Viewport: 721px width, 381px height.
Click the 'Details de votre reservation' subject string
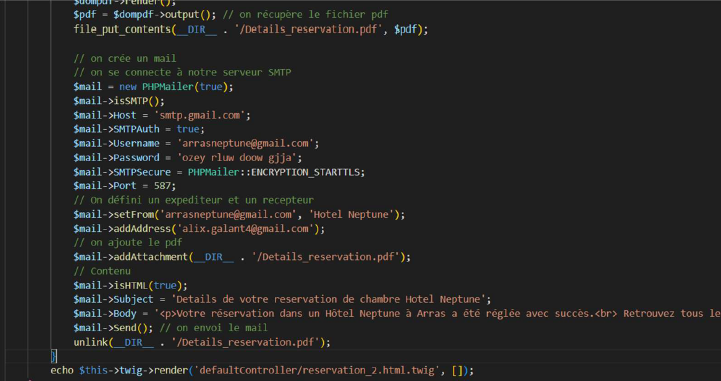[x=328, y=300]
